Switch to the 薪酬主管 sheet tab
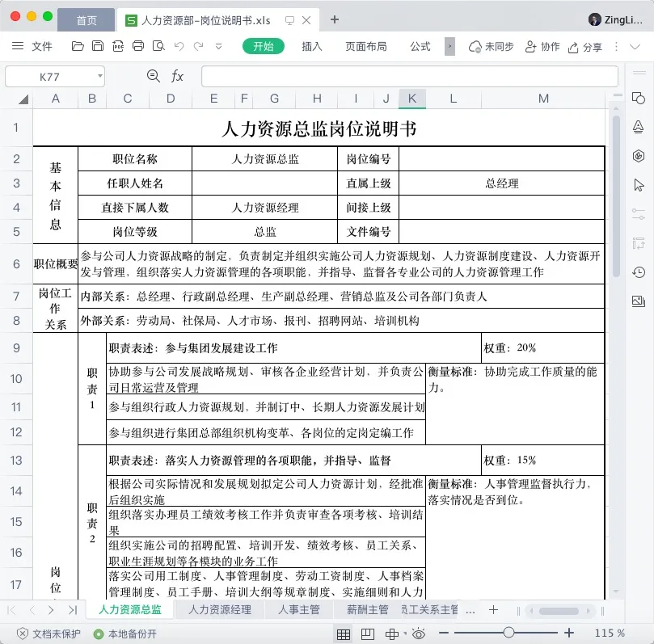 coord(368,610)
